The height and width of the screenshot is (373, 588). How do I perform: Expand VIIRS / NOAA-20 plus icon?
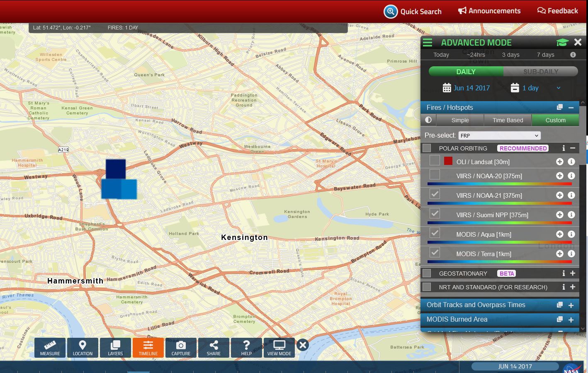tap(560, 176)
